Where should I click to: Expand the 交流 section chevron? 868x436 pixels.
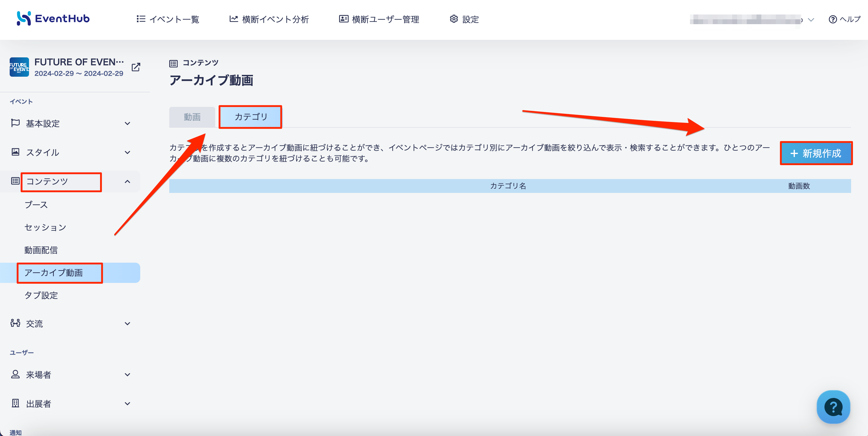(x=127, y=324)
